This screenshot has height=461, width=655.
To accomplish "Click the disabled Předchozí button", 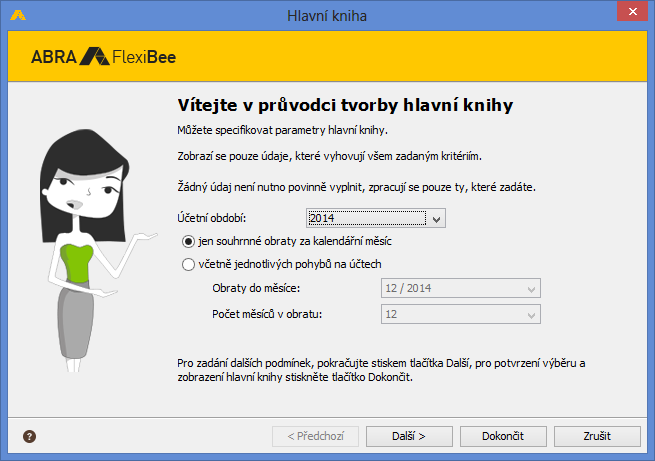I will pyautogui.click(x=315, y=436).
